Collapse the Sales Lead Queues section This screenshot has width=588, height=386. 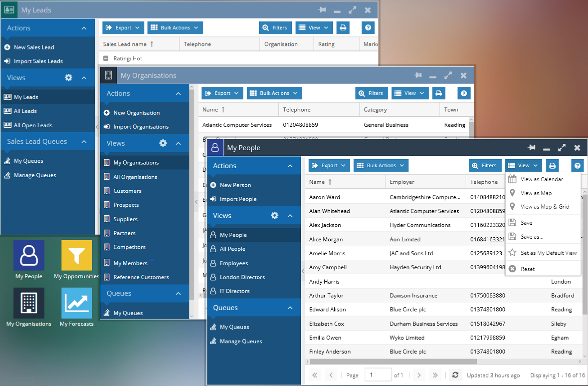pos(84,142)
